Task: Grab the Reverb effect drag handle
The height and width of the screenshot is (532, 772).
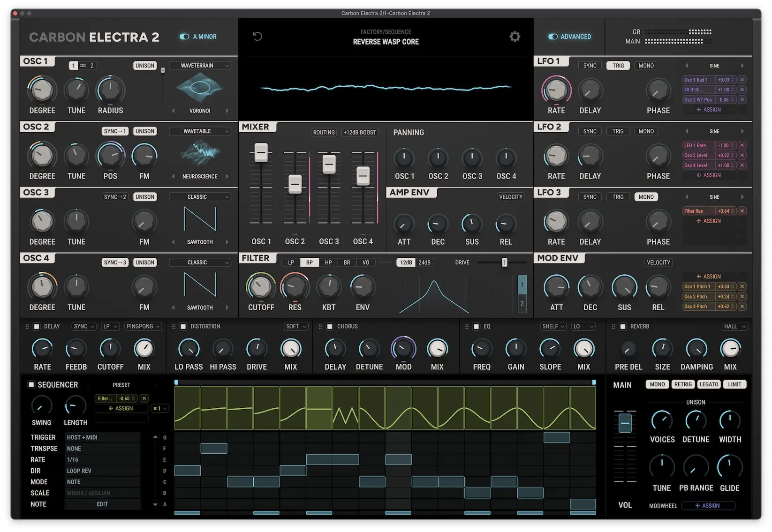Action: coord(613,326)
